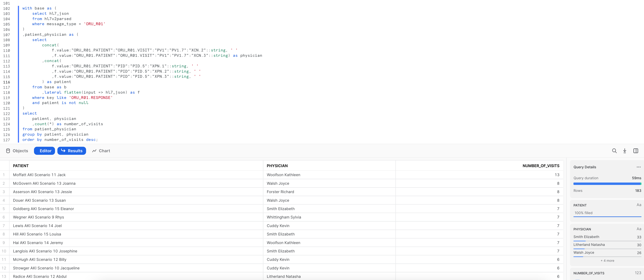Open the Query Details options menu
Image resolution: width=644 pixels, height=280 pixels.
pyautogui.click(x=639, y=167)
